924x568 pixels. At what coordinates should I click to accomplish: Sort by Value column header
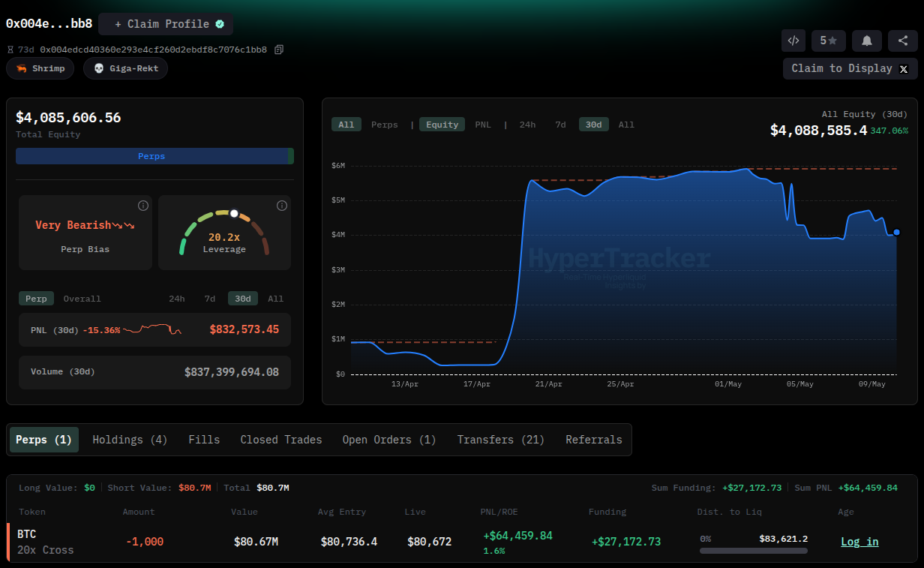pyautogui.click(x=244, y=512)
